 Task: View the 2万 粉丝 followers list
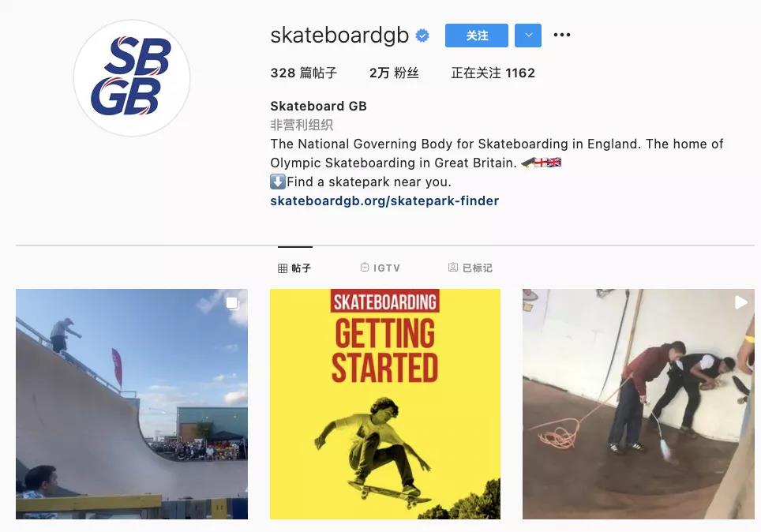tap(394, 73)
